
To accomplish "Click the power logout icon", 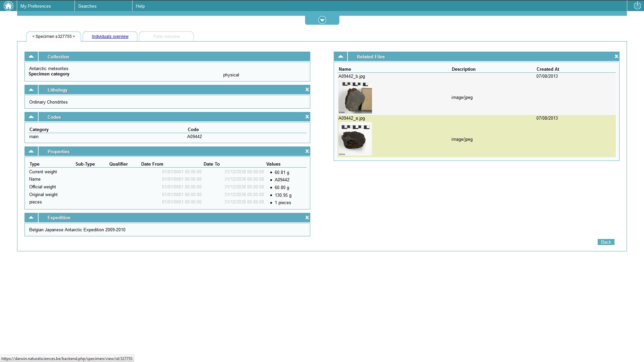I will tap(637, 6).
